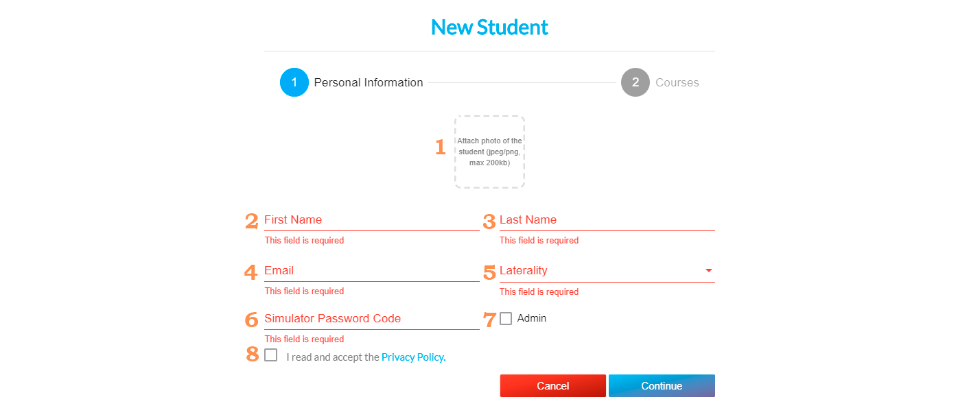Click the Admin checkbox label text
Viewport: 980px width, 406px height.
coord(532,318)
